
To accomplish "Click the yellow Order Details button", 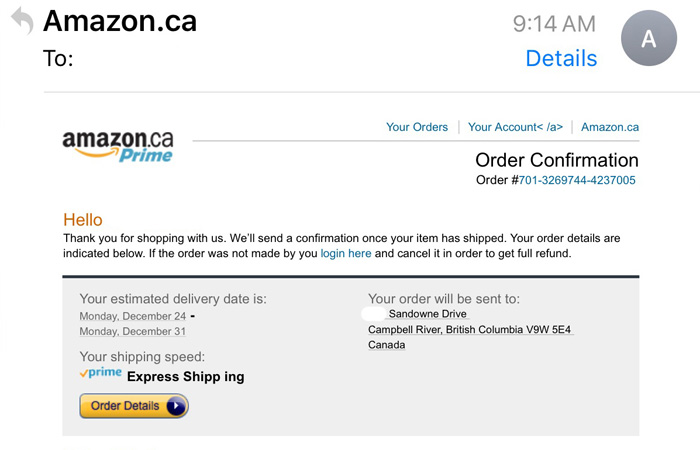I will click(134, 406).
